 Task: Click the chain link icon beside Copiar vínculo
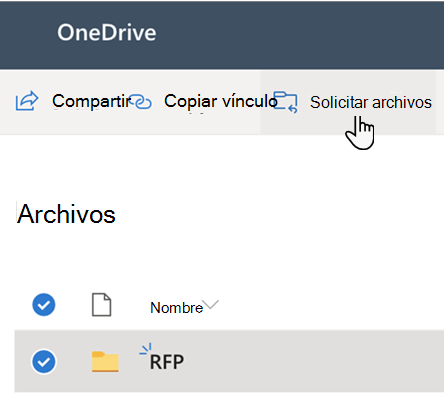click(x=141, y=102)
